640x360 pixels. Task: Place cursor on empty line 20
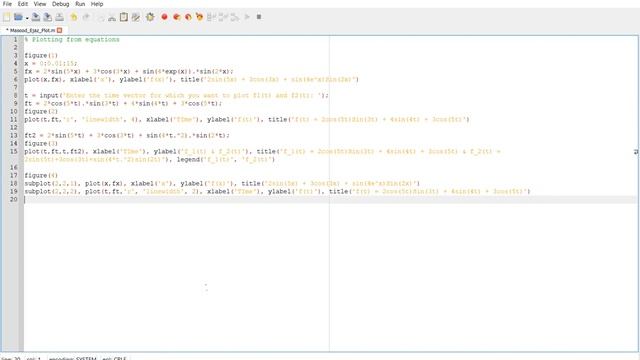(x=331, y=200)
